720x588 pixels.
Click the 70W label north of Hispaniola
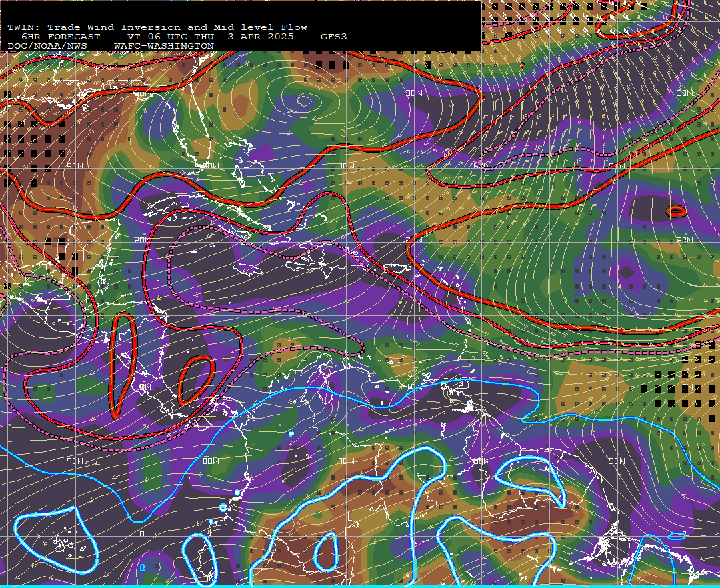(x=347, y=166)
